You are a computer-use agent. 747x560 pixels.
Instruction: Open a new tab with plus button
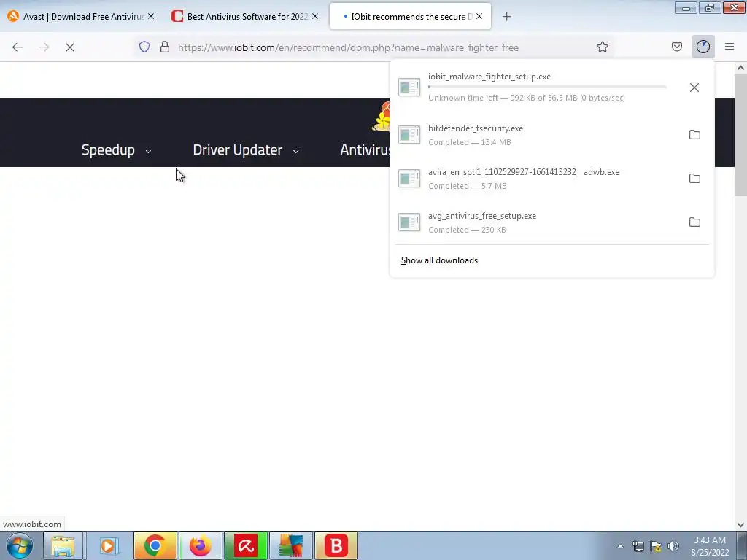tap(506, 17)
